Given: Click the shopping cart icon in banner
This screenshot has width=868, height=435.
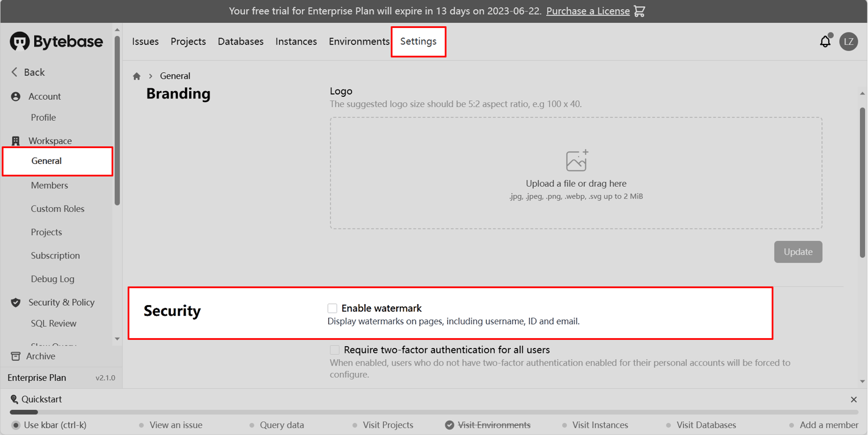Looking at the screenshot, I should (x=640, y=11).
